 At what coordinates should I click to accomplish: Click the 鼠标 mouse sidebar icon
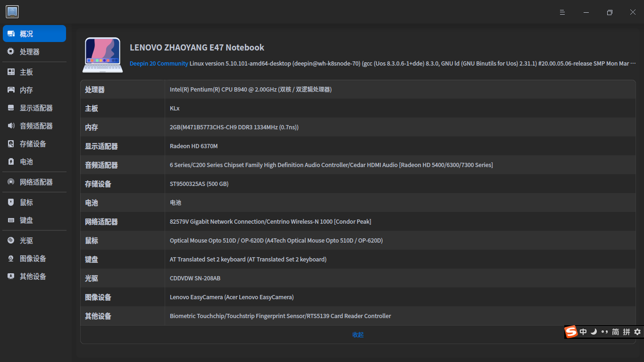coord(11,202)
